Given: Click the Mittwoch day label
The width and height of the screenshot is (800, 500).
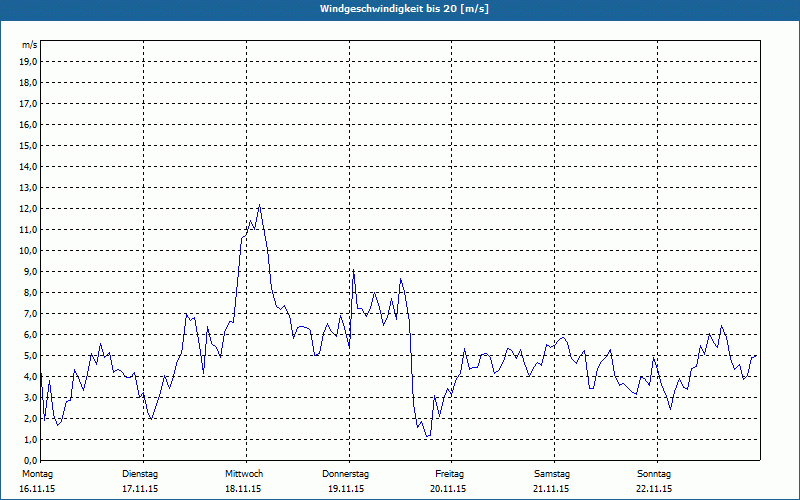Looking at the screenshot, I should click(244, 473).
